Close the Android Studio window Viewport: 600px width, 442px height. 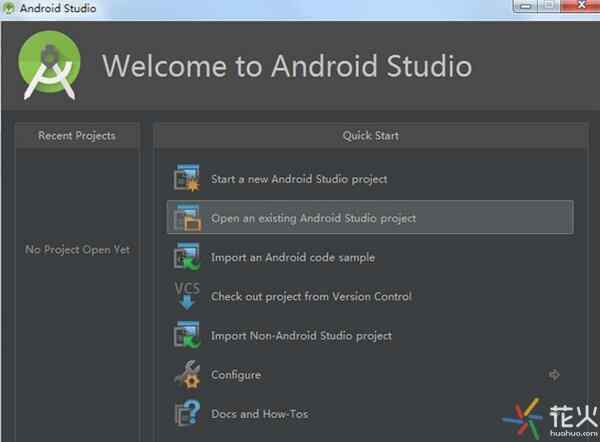click(x=582, y=5)
